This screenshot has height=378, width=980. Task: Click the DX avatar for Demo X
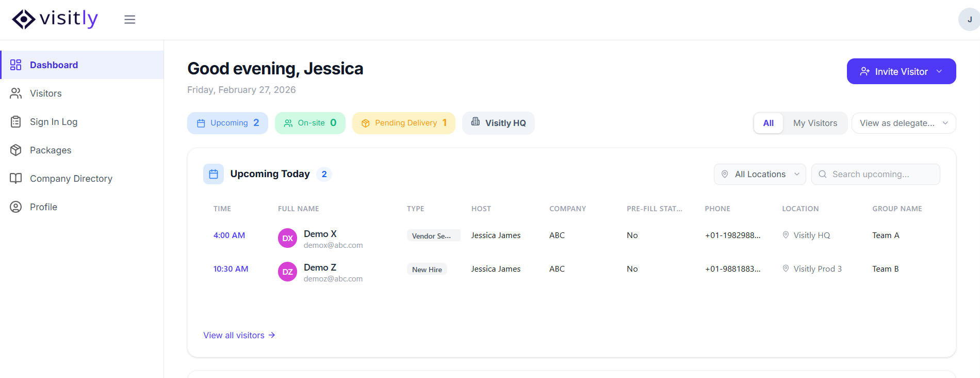[287, 238]
